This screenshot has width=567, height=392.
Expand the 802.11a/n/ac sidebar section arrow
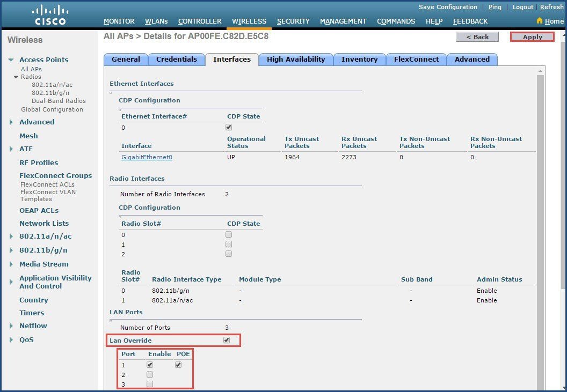[11, 236]
